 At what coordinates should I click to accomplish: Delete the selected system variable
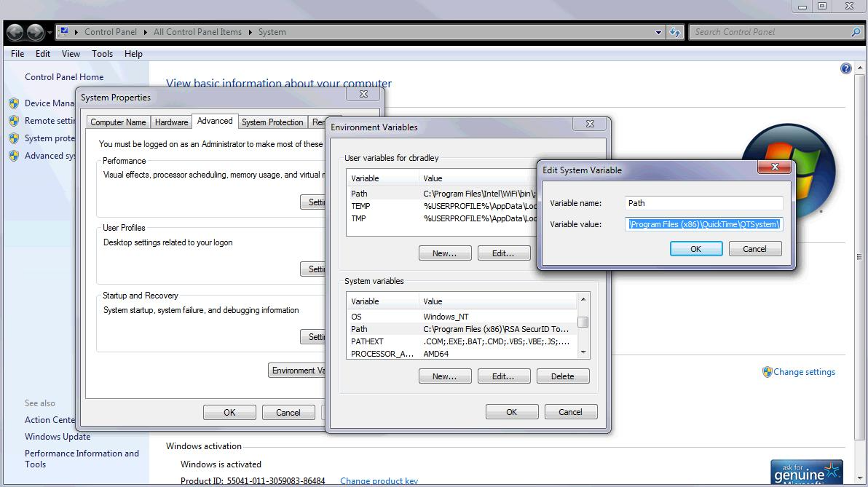(563, 376)
